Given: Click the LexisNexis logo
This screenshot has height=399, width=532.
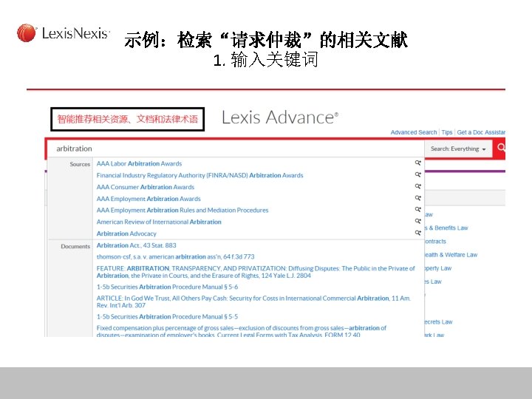Looking at the screenshot, I should tap(63, 33).
